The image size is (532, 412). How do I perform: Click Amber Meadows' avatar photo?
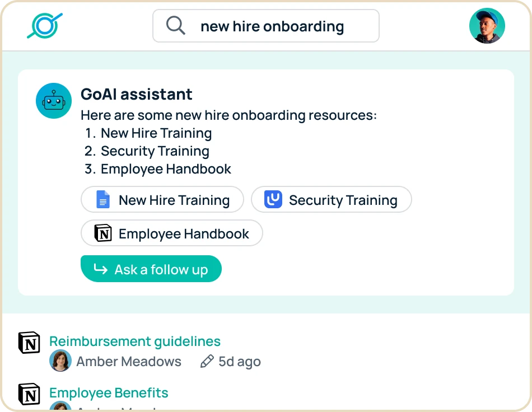60,361
